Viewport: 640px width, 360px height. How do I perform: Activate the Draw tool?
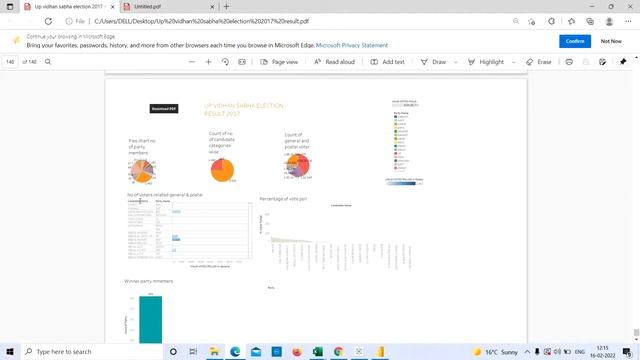pyautogui.click(x=433, y=62)
